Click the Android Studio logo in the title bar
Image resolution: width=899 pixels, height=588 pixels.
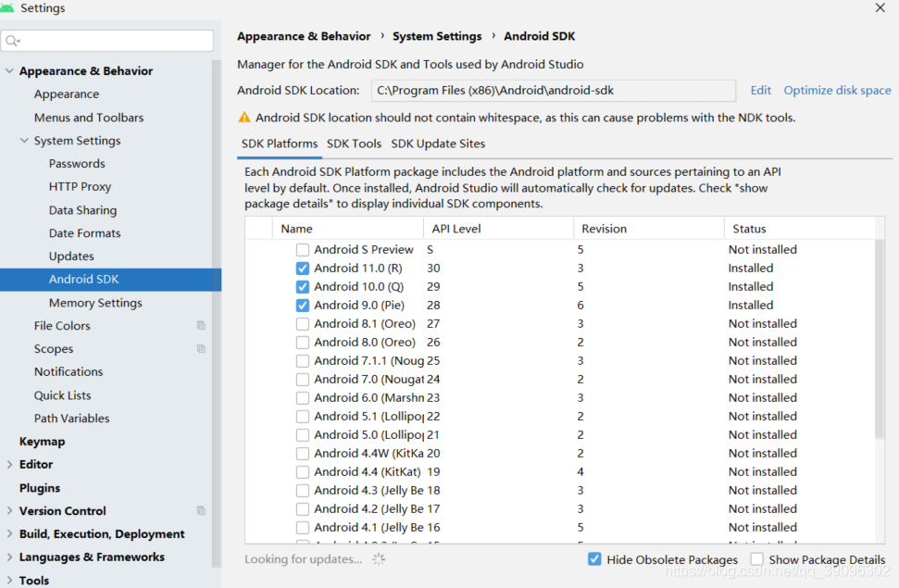(6, 8)
